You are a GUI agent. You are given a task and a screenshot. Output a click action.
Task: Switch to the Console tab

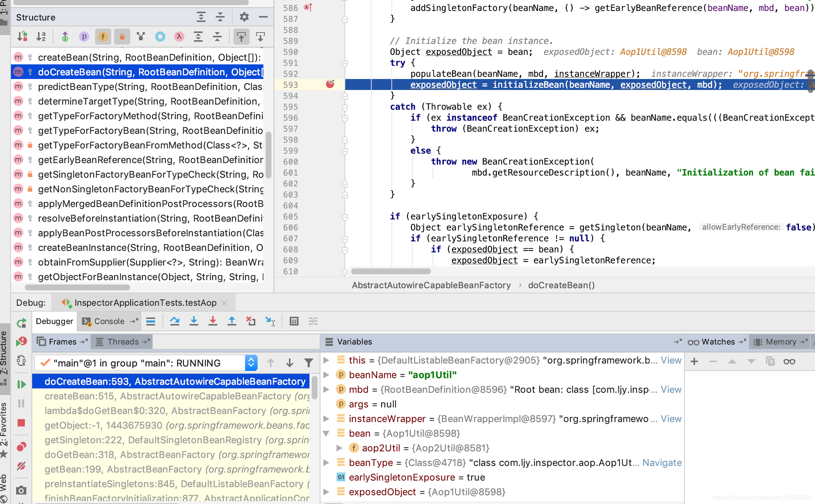(x=109, y=321)
